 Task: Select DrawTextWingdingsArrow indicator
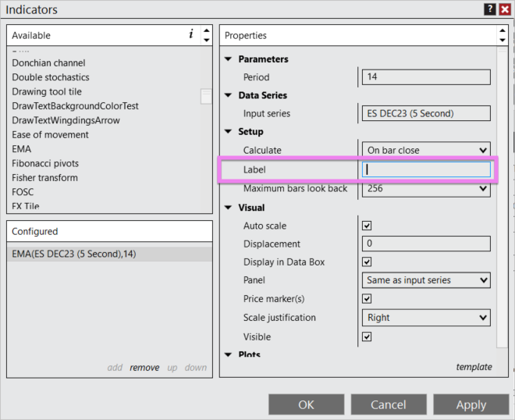tap(66, 120)
